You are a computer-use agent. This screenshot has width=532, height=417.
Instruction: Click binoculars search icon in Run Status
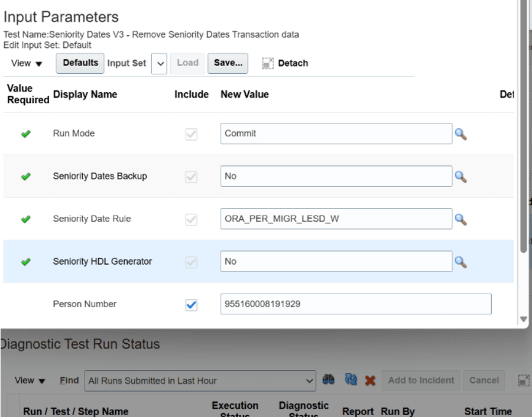(328, 379)
